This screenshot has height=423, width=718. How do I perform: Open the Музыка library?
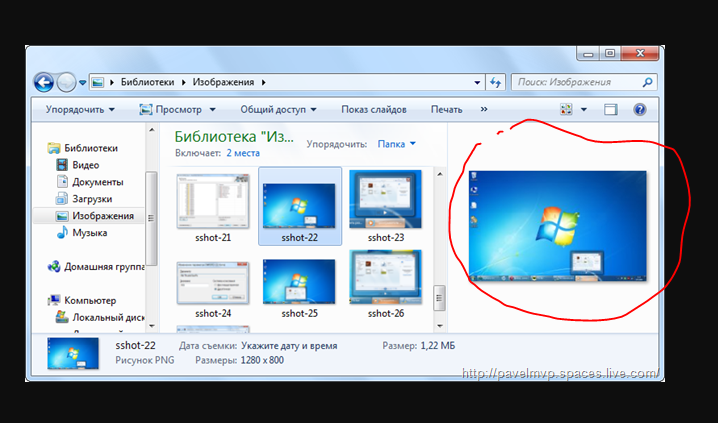point(90,233)
